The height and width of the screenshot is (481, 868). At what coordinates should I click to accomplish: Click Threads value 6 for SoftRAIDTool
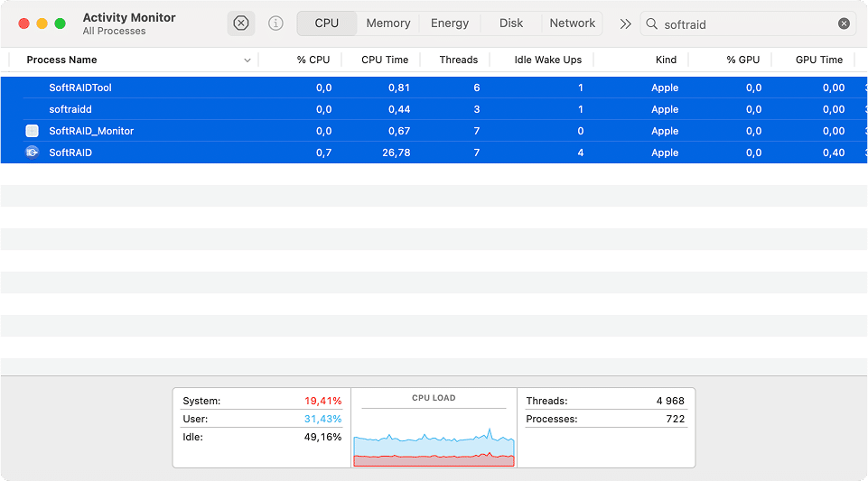coord(477,88)
